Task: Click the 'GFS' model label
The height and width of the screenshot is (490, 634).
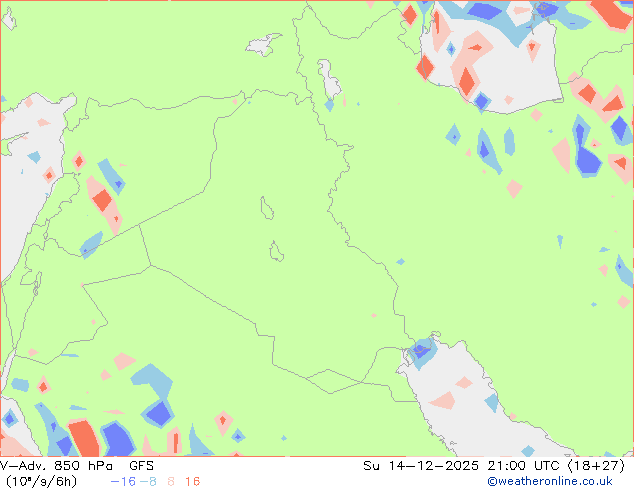Action: tap(142, 466)
